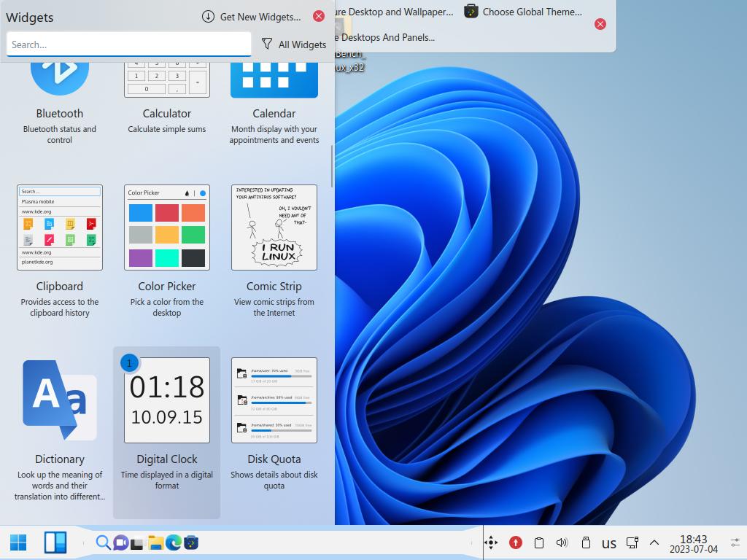Focus the widget search field
The width and height of the screenshot is (747, 560).
click(x=129, y=44)
